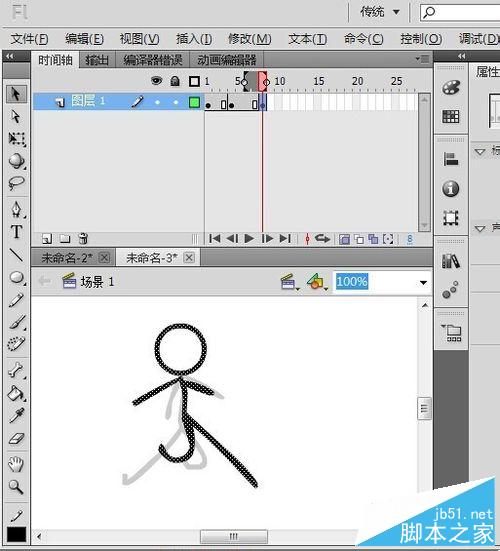Open the 视图(V) menu
500x551 pixels.
tap(139, 39)
